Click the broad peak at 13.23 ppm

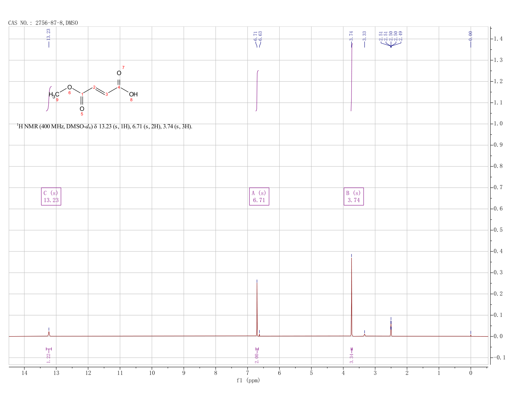pos(49,334)
